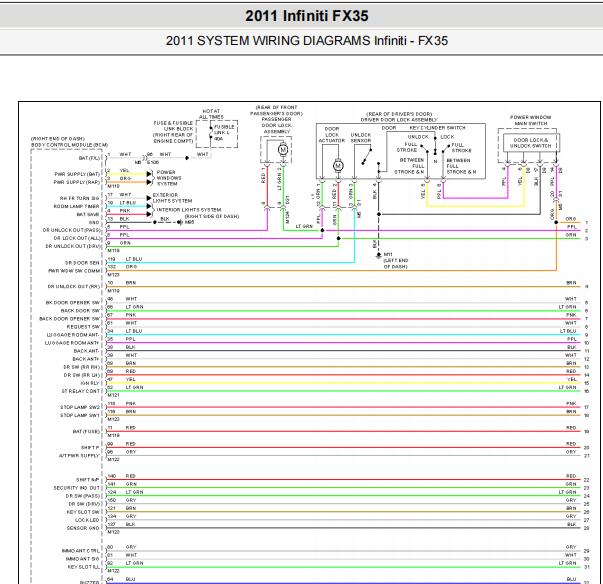The image size is (603, 584).
Task: Click the motor symbol in passenger door lock assembly
Action: point(283,150)
